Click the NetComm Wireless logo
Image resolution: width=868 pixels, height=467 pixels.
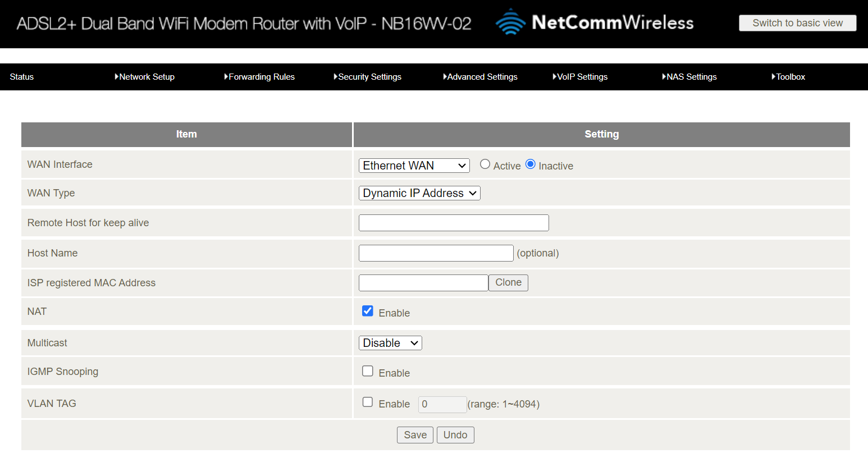[595, 22]
